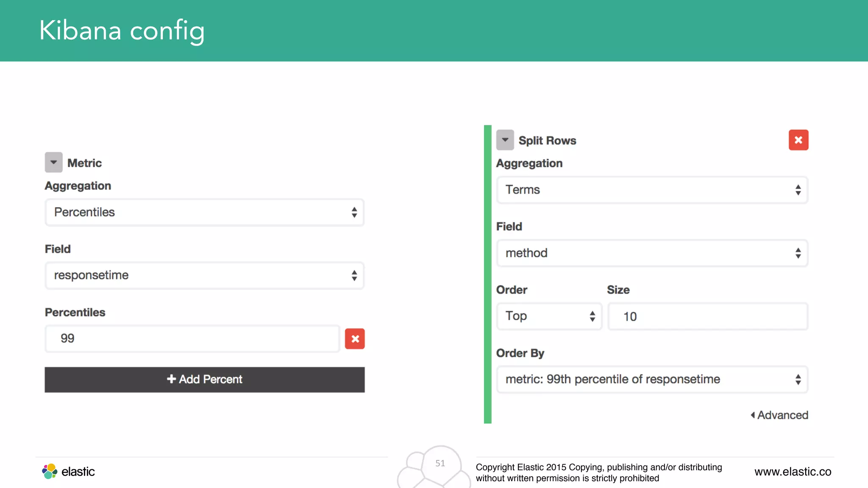Collapse the Metric section toggle
The image size is (868, 488).
(x=53, y=163)
